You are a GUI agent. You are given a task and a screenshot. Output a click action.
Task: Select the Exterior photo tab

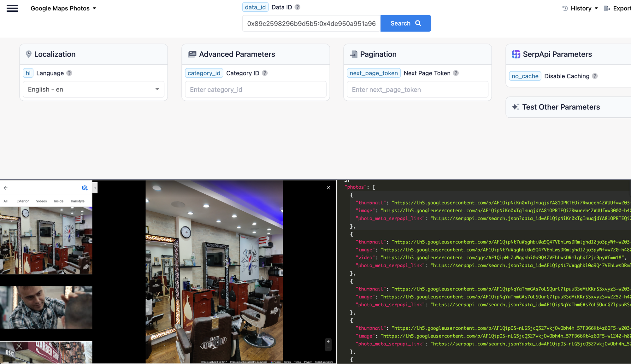[x=23, y=201]
